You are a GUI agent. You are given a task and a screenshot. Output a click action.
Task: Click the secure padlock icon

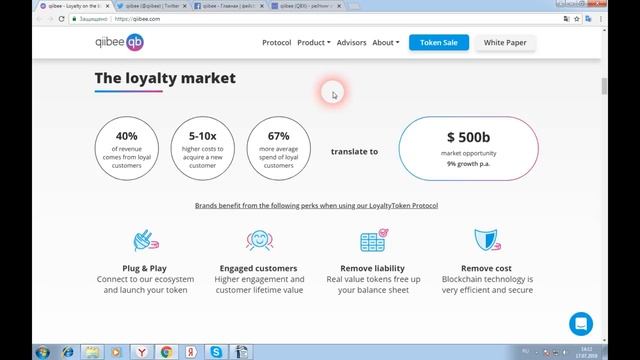pos(74,19)
